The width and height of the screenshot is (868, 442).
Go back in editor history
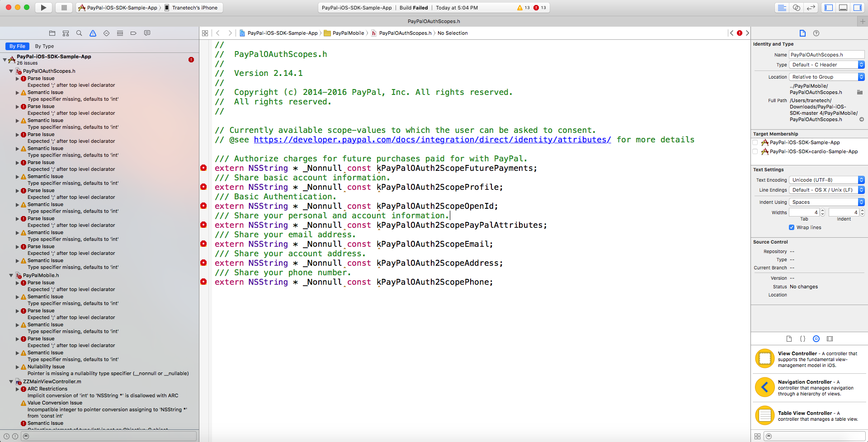pos(218,33)
